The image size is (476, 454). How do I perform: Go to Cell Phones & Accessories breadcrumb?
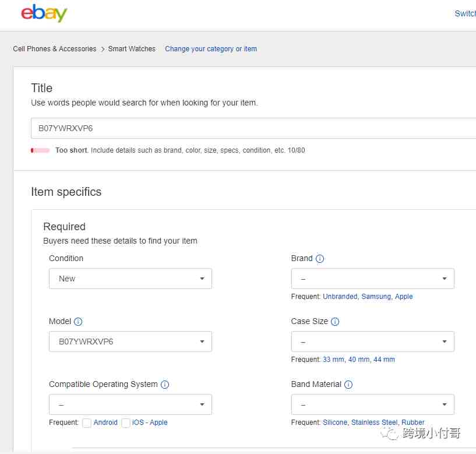point(55,49)
